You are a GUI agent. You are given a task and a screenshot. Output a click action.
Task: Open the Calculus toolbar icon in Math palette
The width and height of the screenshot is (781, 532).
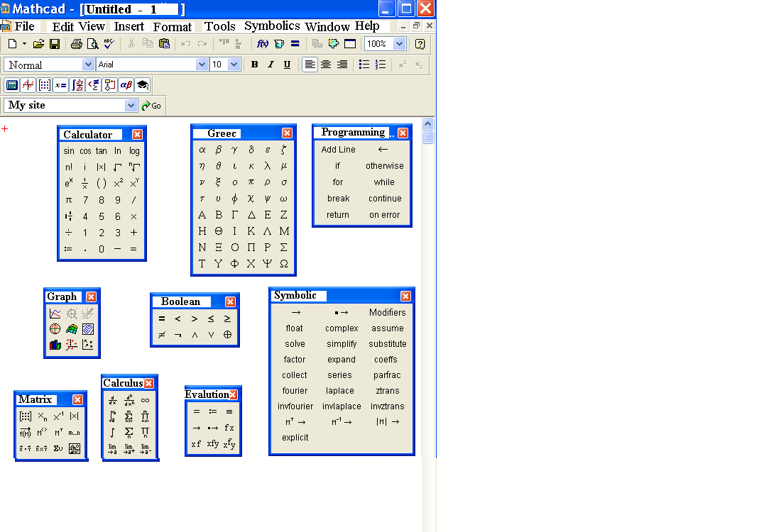pos(77,85)
